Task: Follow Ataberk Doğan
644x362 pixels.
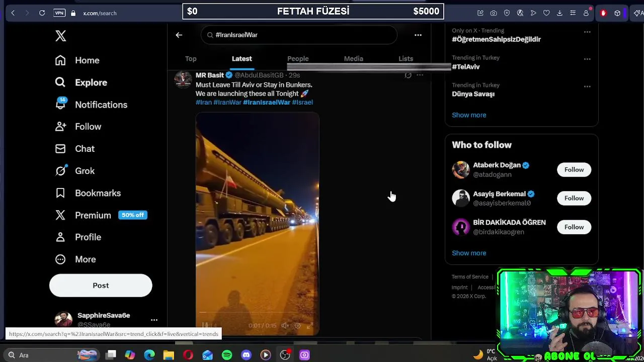Action: (574, 169)
